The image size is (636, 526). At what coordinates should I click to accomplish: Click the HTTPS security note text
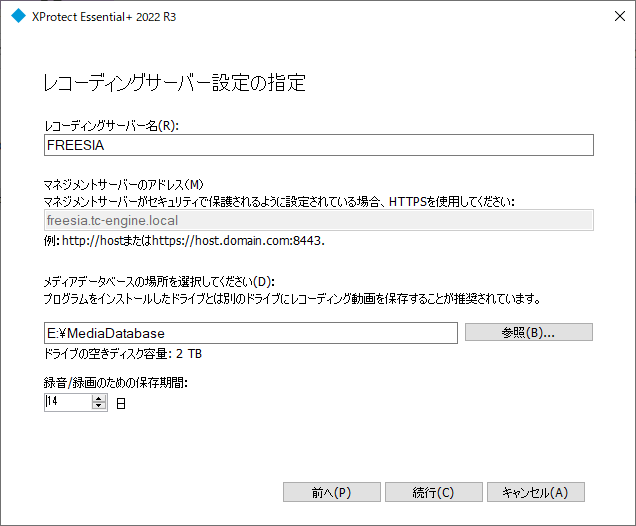(279, 202)
